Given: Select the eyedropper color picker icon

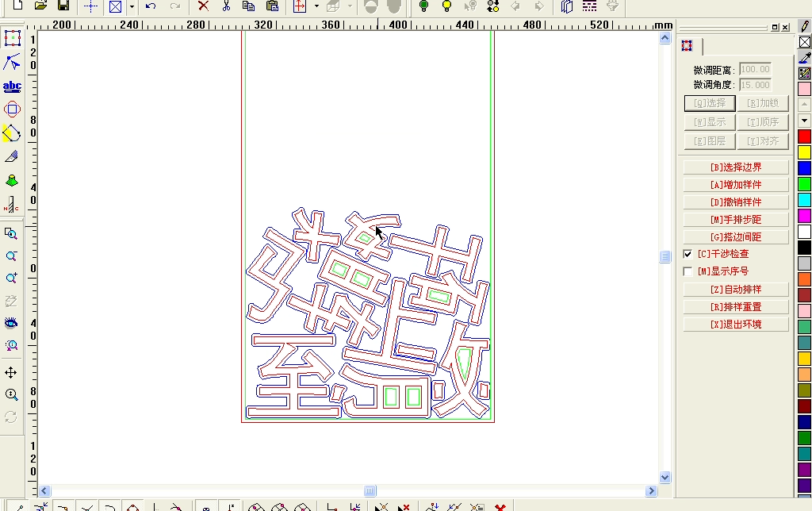Looking at the screenshot, I should (805, 57).
